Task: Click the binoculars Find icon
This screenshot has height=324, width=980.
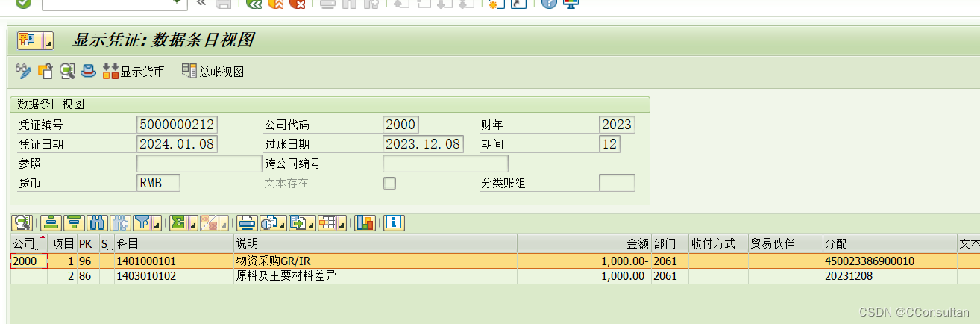Action: click(x=97, y=222)
